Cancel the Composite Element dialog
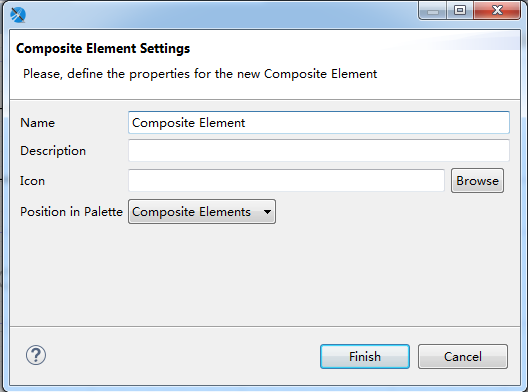 (x=463, y=356)
